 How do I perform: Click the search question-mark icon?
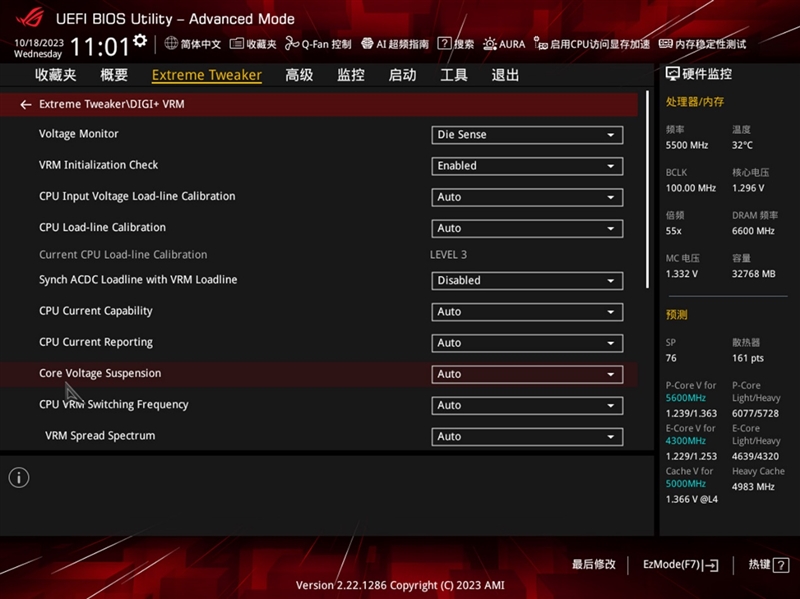tap(444, 43)
